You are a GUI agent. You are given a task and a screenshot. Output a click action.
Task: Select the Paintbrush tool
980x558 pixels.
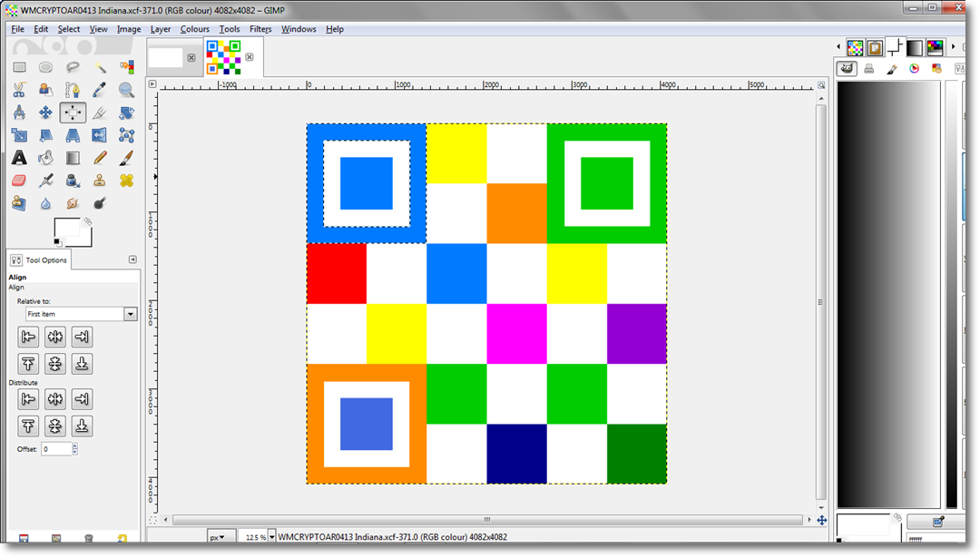(x=126, y=158)
